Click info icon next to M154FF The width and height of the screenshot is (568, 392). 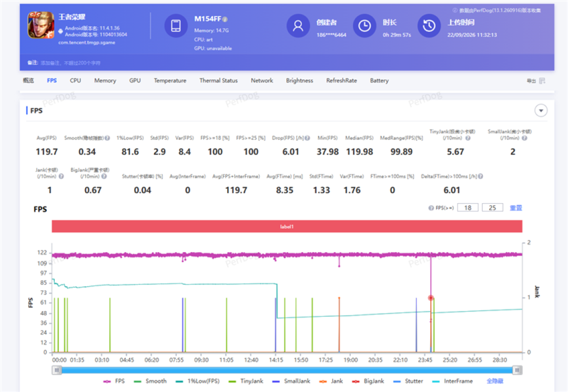[x=225, y=19]
